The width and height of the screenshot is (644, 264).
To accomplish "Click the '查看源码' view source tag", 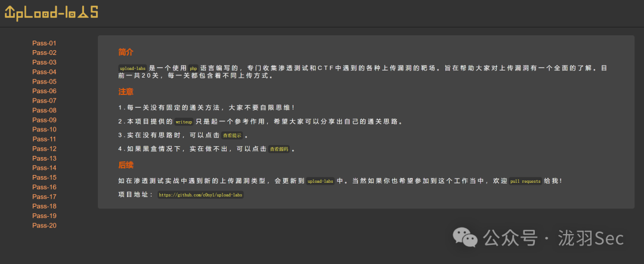I will coord(279,149).
